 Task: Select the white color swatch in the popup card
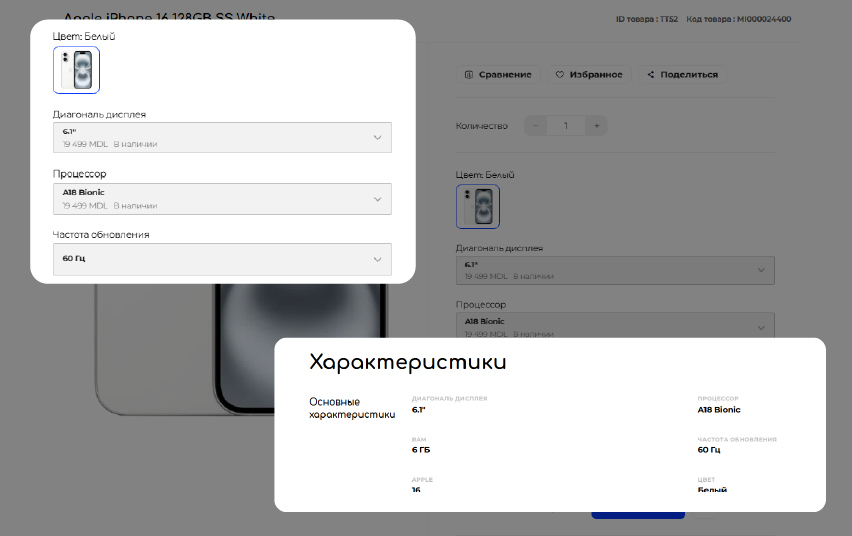(77, 70)
